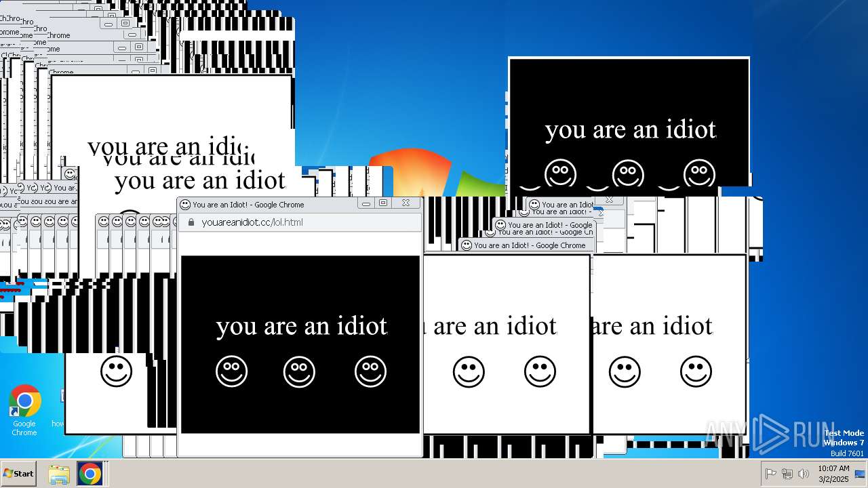
Task: Click the right smiley in the middle white window
Action: coord(540,371)
